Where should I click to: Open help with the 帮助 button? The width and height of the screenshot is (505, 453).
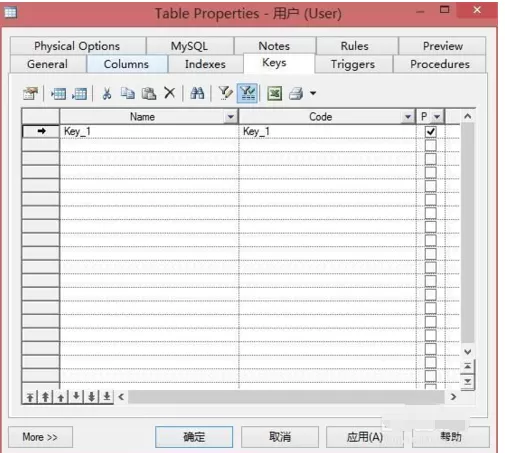[x=451, y=437]
